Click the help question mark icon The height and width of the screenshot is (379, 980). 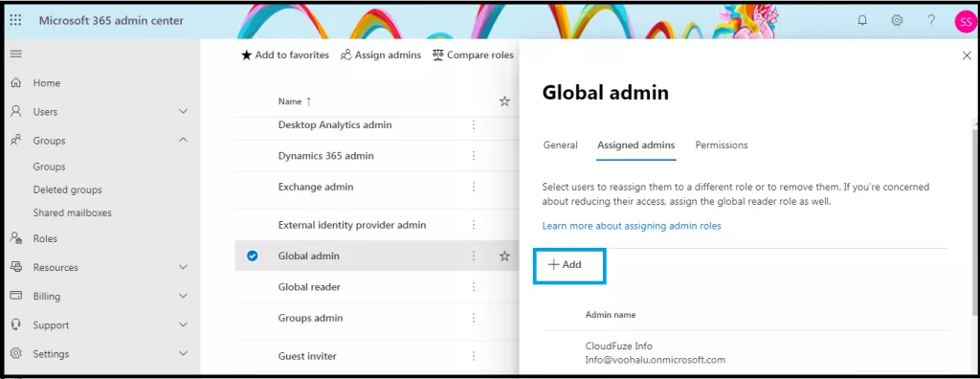click(931, 21)
